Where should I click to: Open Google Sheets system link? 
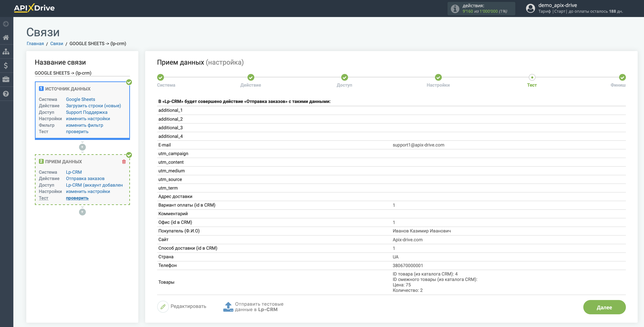point(81,99)
